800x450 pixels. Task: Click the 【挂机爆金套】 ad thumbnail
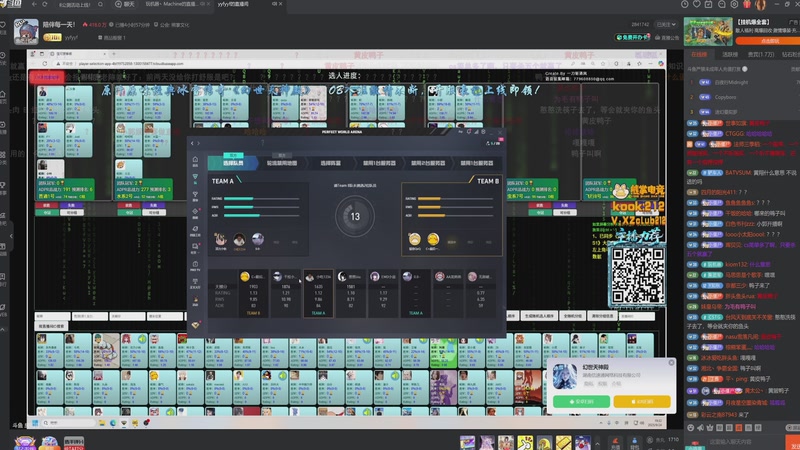[x=708, y=32]
